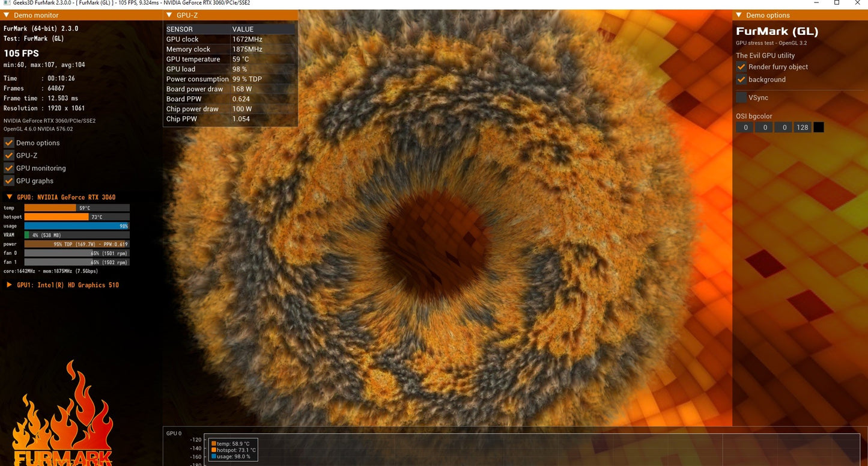The width and height of the screenshot is (868, 466).
Task: Click The Evil GPU utility text
Action: (766, 55)
